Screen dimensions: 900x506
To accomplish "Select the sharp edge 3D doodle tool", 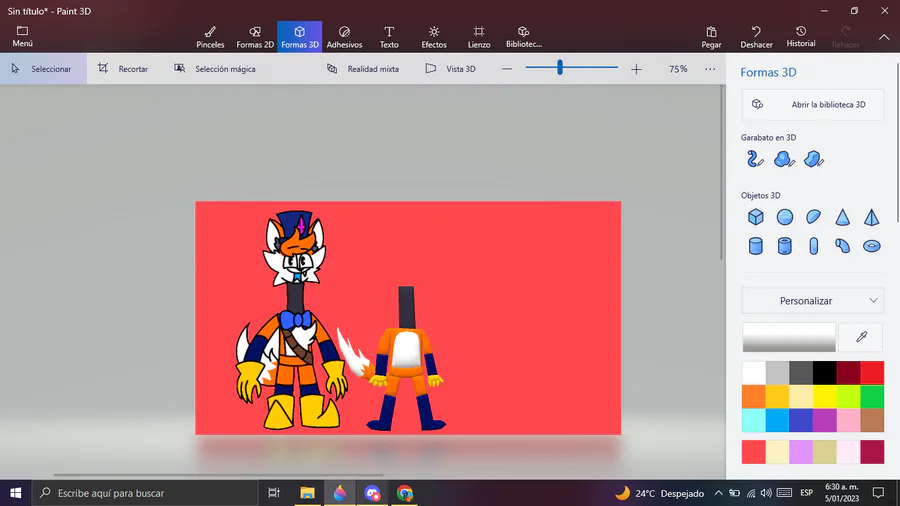I will (814, 159).
